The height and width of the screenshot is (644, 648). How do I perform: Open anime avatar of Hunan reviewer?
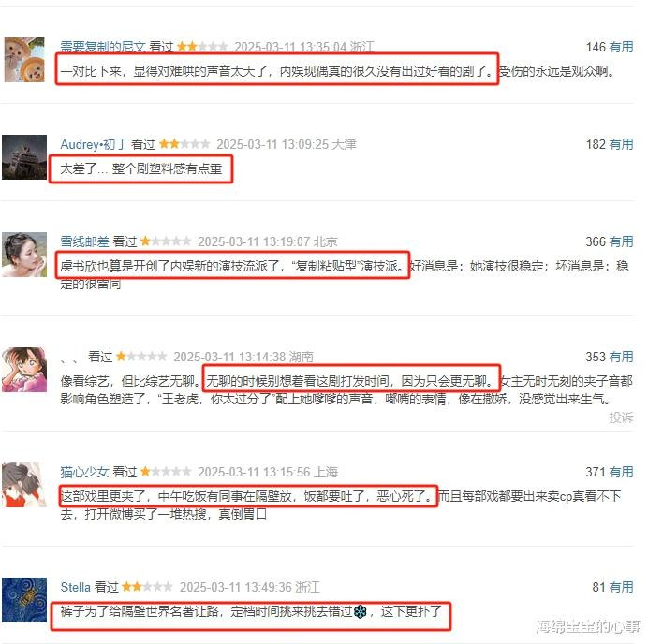pos(24,370)
